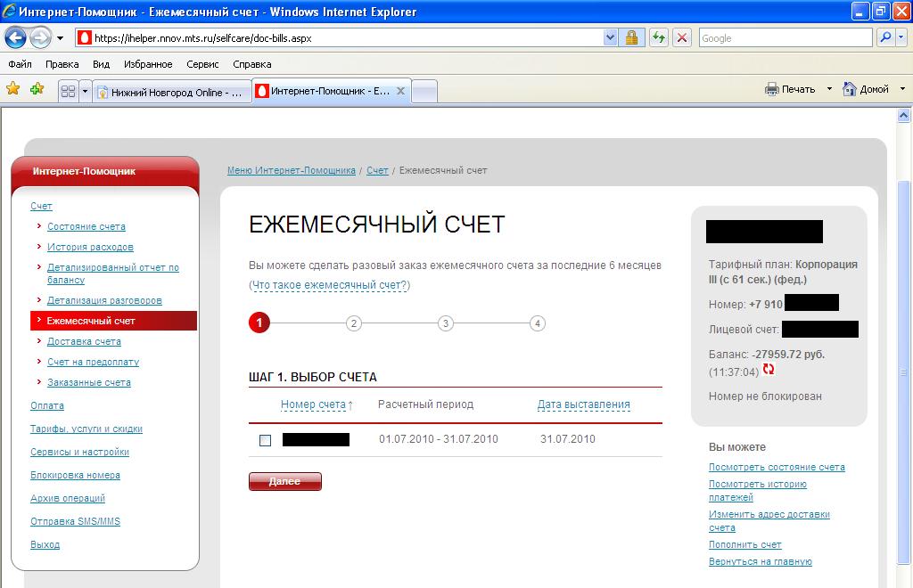
Task: Refresh balance with red arrows icon
Action: 769,369
